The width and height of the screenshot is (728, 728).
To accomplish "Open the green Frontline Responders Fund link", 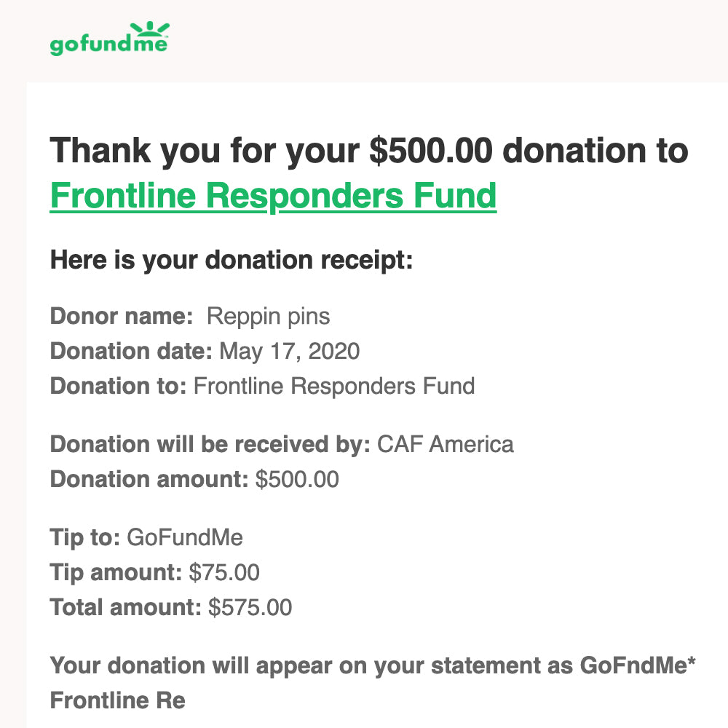I will tap(273, 195).
